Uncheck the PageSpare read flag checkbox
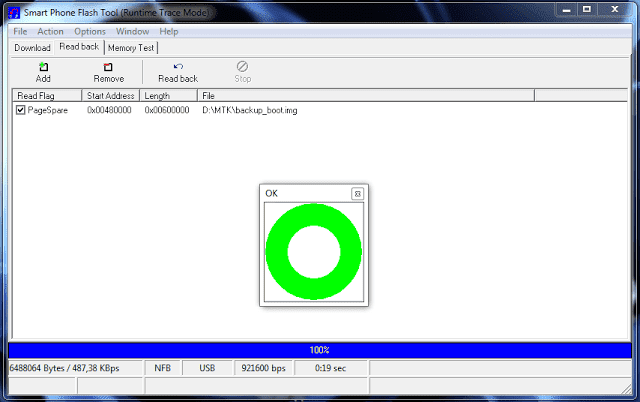640x402 pixels. tap(20, 110)
